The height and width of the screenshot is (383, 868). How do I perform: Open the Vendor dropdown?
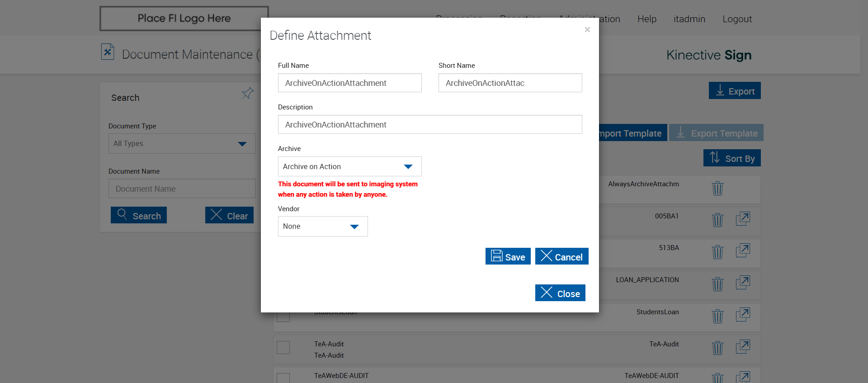[323, 226]
